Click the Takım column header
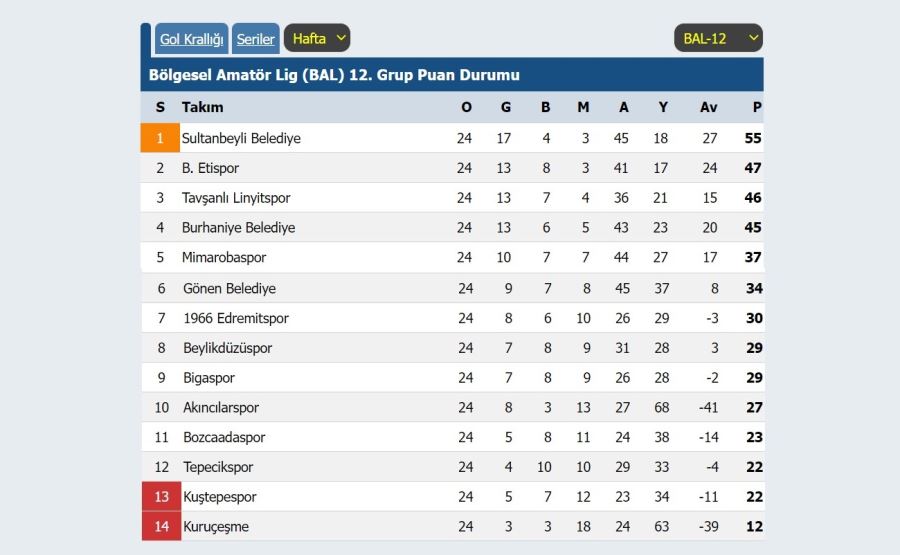 tap(203, 107)
